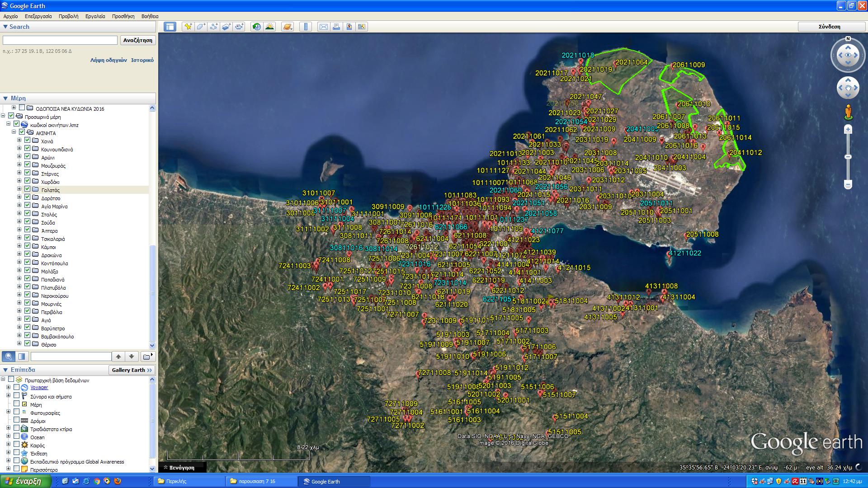868x488 pixels.
Task: Collapse the ΑΚΙΝΗΤΑ folder
Action: pos(14,132)
